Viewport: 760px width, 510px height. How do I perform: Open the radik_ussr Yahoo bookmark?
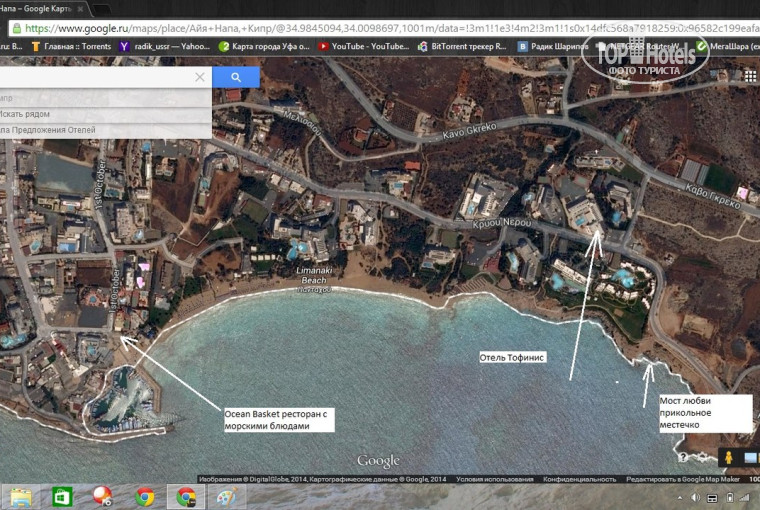pos(165,46)
